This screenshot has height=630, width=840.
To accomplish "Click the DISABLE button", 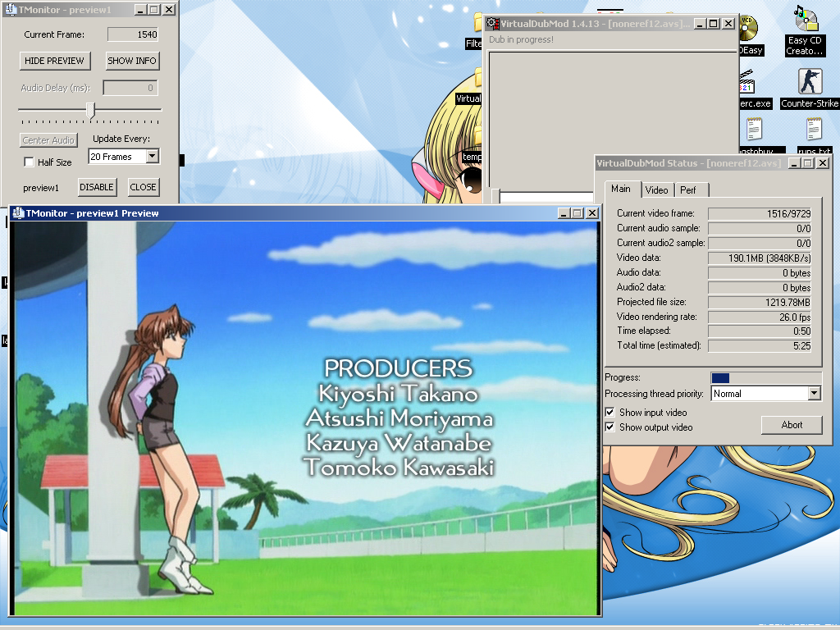I will tap(97, 187).
